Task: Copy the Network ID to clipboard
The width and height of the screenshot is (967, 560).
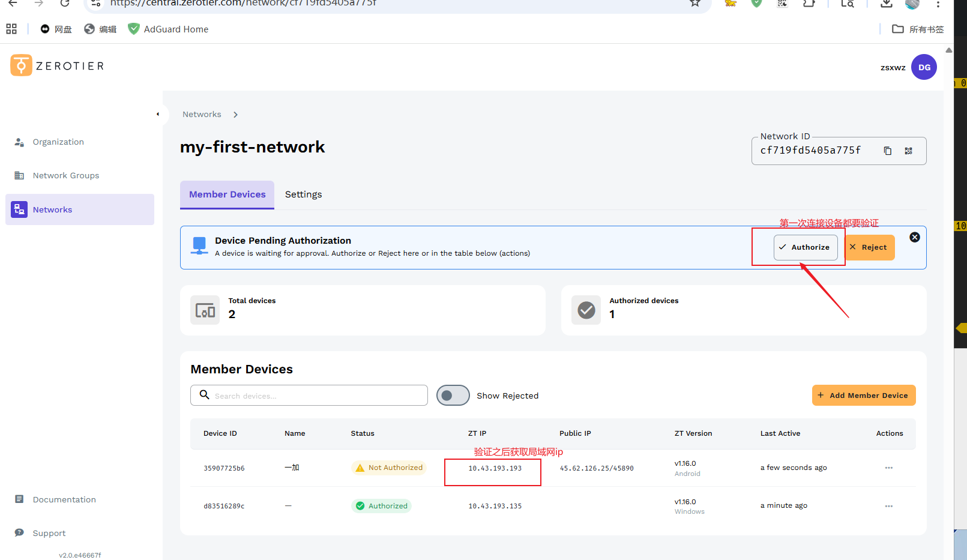Action: [x=887, y=151]
